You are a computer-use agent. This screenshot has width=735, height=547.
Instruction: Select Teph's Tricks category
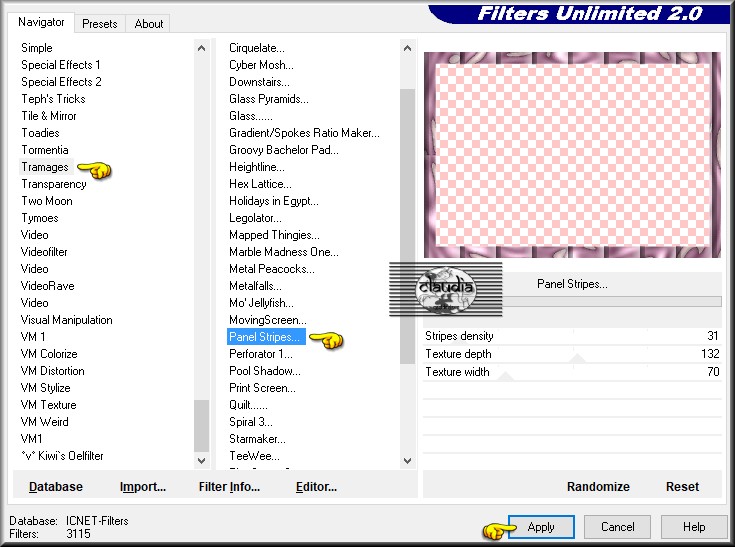pos(53,99)
